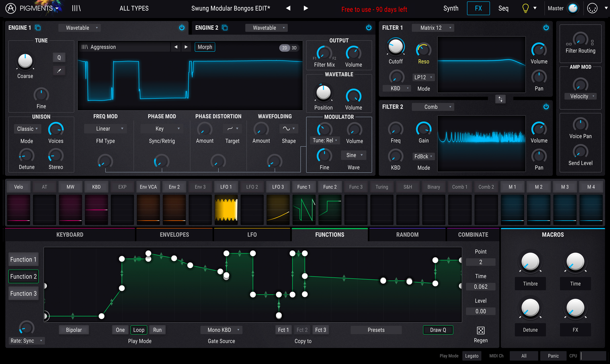Click the pencil edit icon in Tune

pos(59,71)
